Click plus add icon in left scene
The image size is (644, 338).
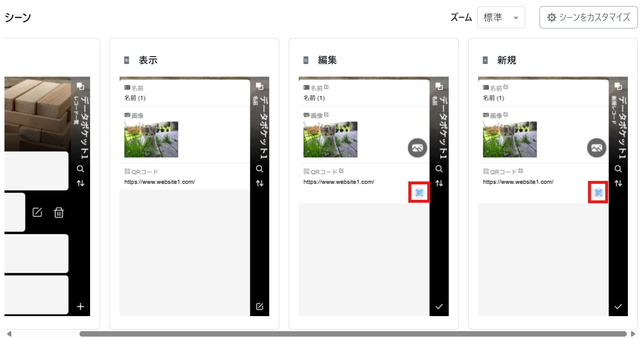point(80,307)
